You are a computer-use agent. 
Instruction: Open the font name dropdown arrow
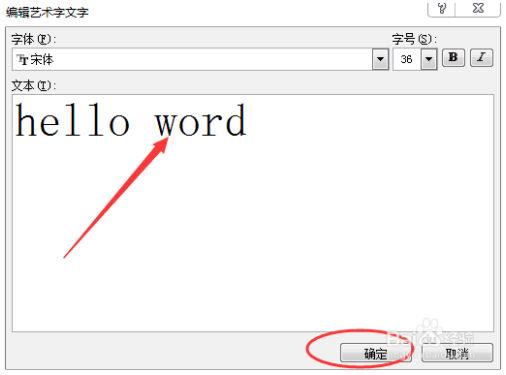coord(380,59)
